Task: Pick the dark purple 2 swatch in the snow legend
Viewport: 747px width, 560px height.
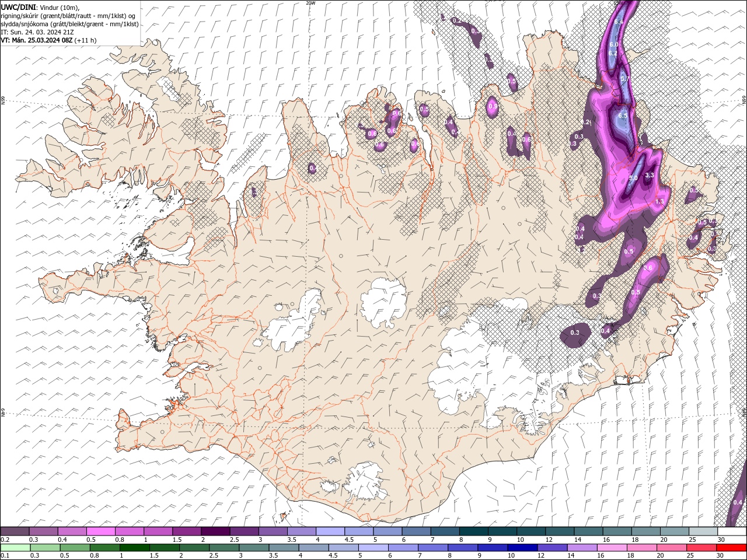Action: [215, 531]
